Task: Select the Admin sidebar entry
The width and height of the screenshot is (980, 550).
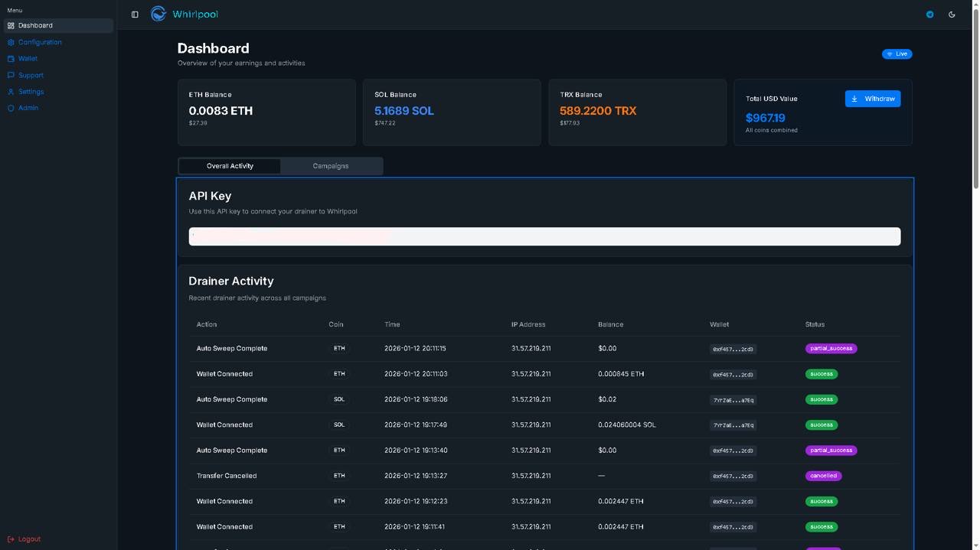Action: (28, 108)
